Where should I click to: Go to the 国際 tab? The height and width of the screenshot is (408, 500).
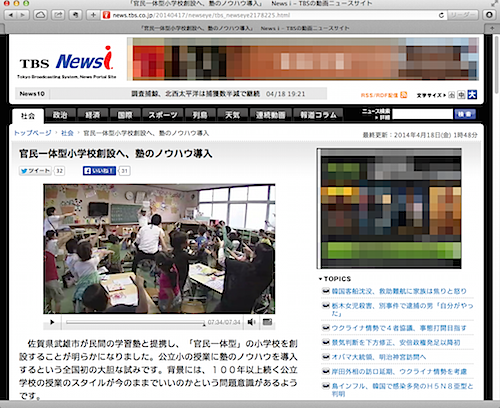coord(125,115)
